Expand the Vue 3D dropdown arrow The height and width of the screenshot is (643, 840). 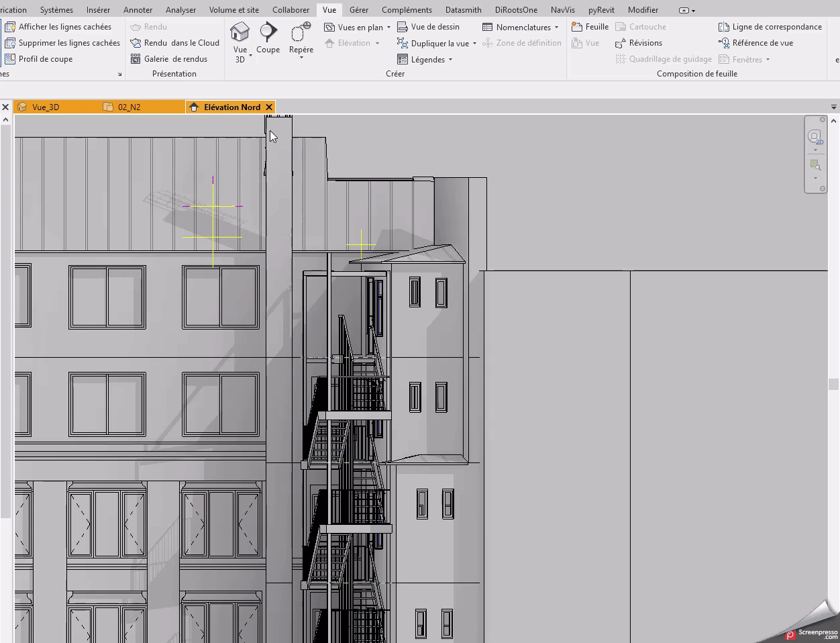[250, 56]
